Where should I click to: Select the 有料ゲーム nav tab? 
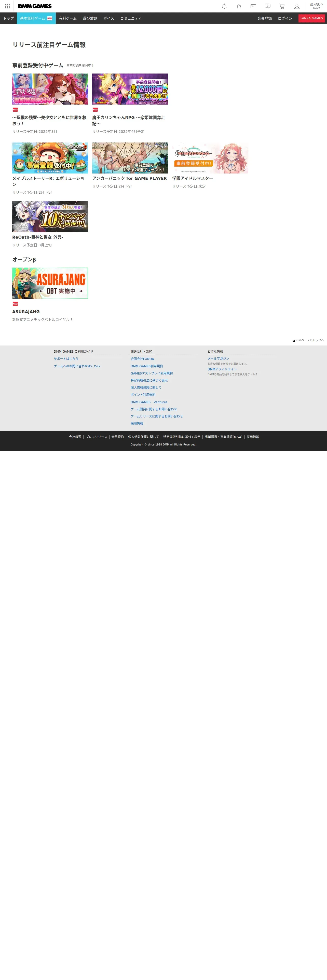(68, 18)
